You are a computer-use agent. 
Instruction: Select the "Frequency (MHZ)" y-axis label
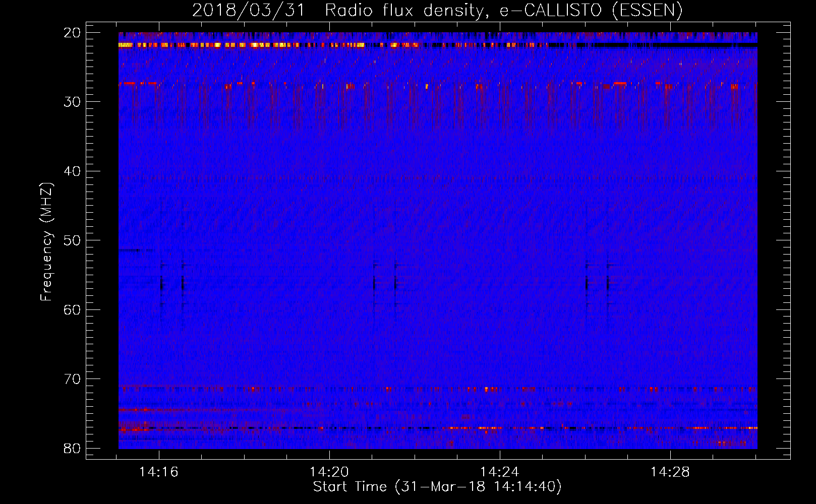point(46,242)
